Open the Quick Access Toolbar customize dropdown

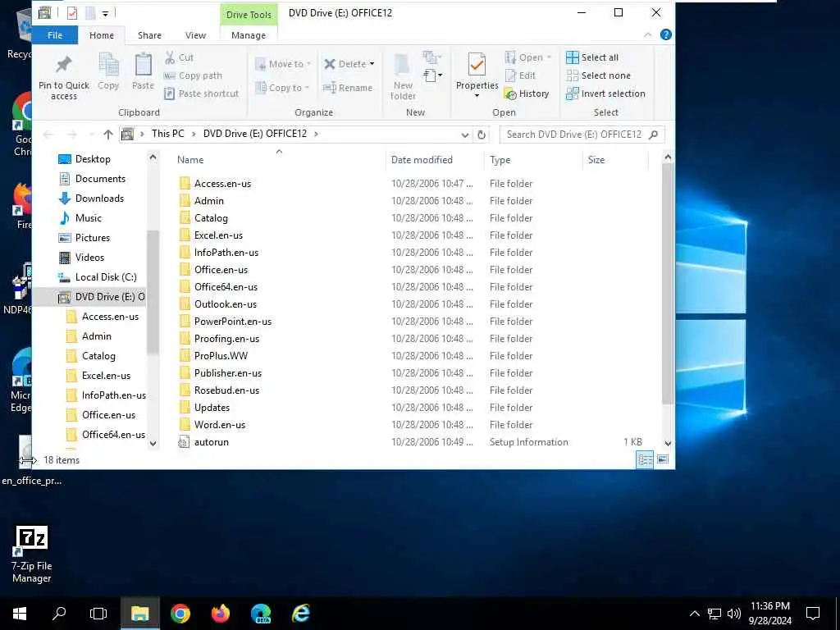[x=105, y=13]
